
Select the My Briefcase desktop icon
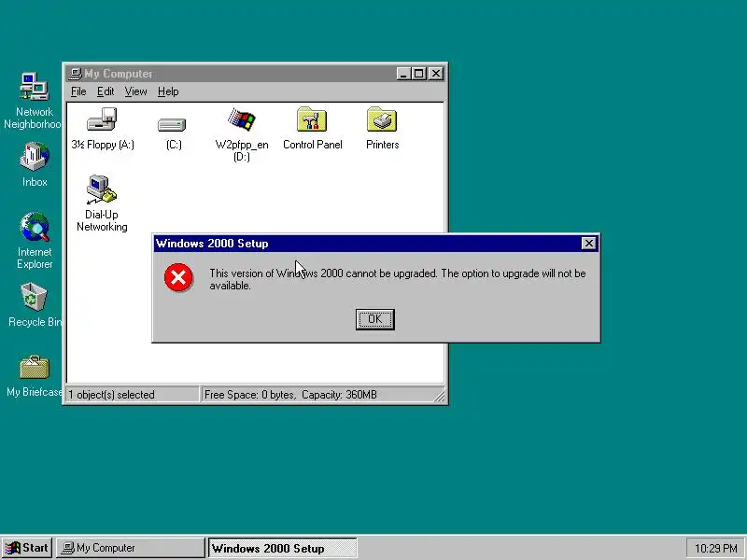coord(35,367)
